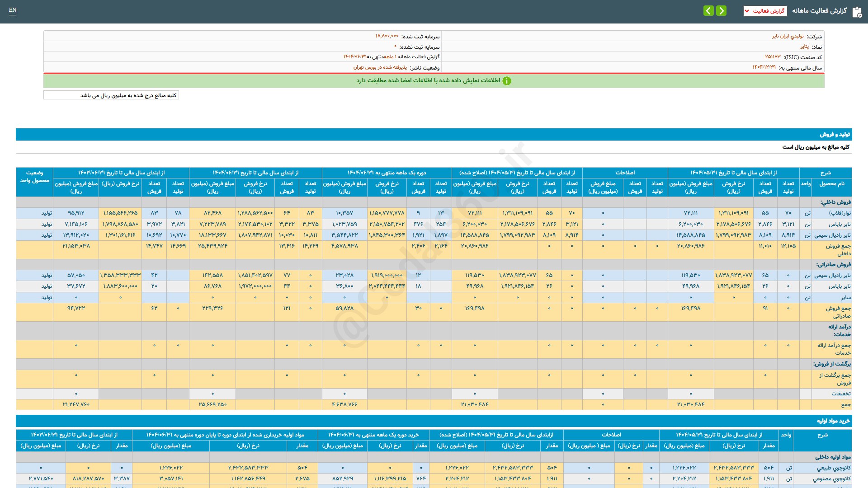Go to previous report with left green arrow
The height and width of the screenshot is (488, 868).
pos(708,11)
